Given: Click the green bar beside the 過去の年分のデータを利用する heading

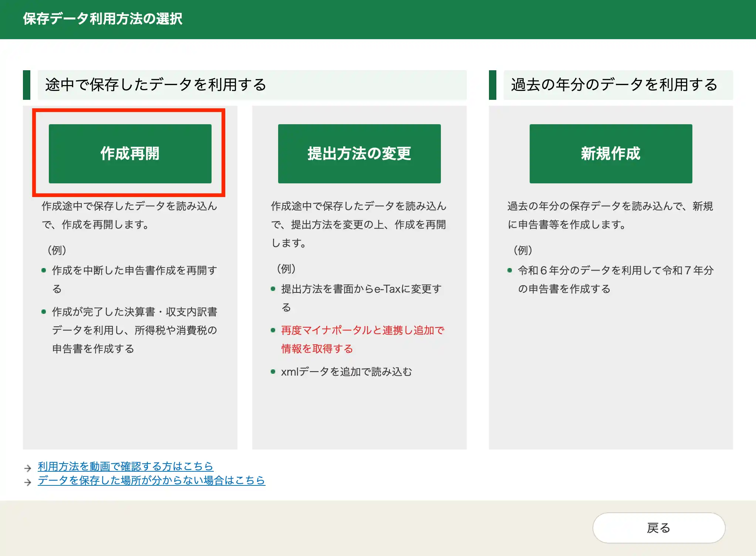Looking at the screenshot, I should tap(492, 85).
